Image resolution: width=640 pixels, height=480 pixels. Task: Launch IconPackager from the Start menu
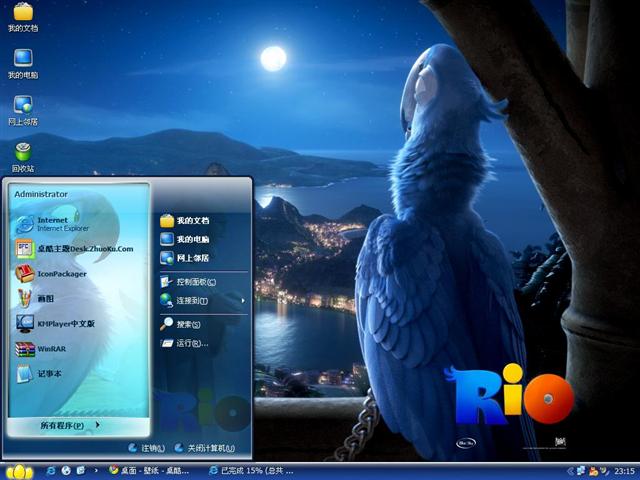pos(51,274)
